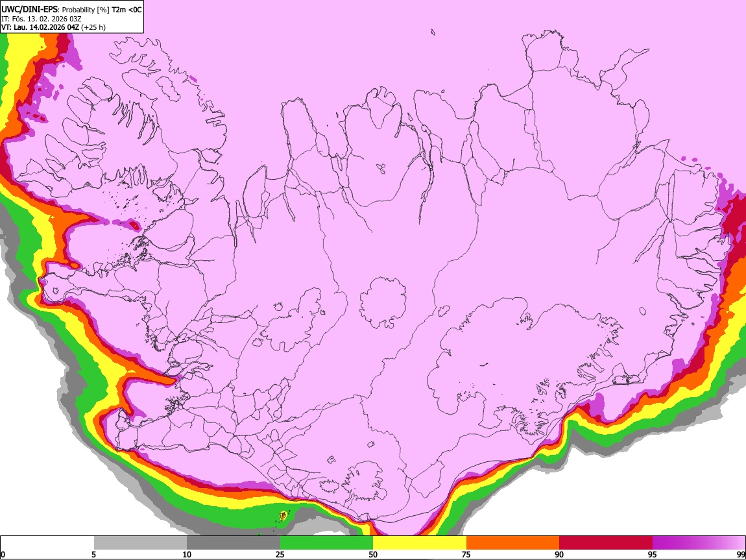Click the legend label '10'

pyautogui.click(x=187, y=554)
